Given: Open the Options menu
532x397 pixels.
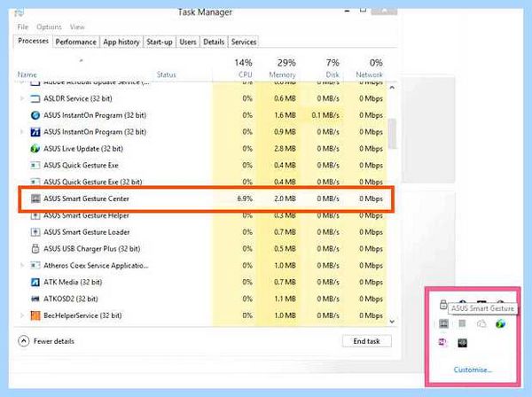Looking at the screenshot, I should pos(49,27).
